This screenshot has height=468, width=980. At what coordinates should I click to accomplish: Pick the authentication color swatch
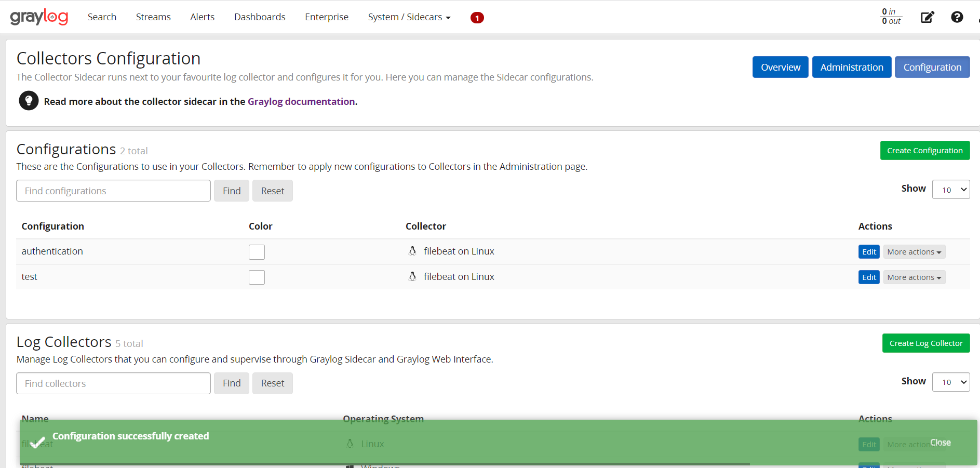pyautogui.click(x=257, y=252)
